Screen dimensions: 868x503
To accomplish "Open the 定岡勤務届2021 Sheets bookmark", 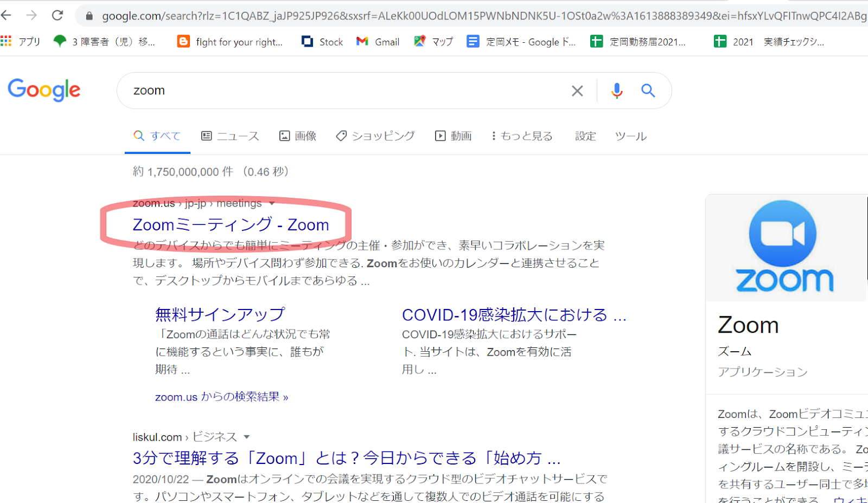I will (638, 42).
